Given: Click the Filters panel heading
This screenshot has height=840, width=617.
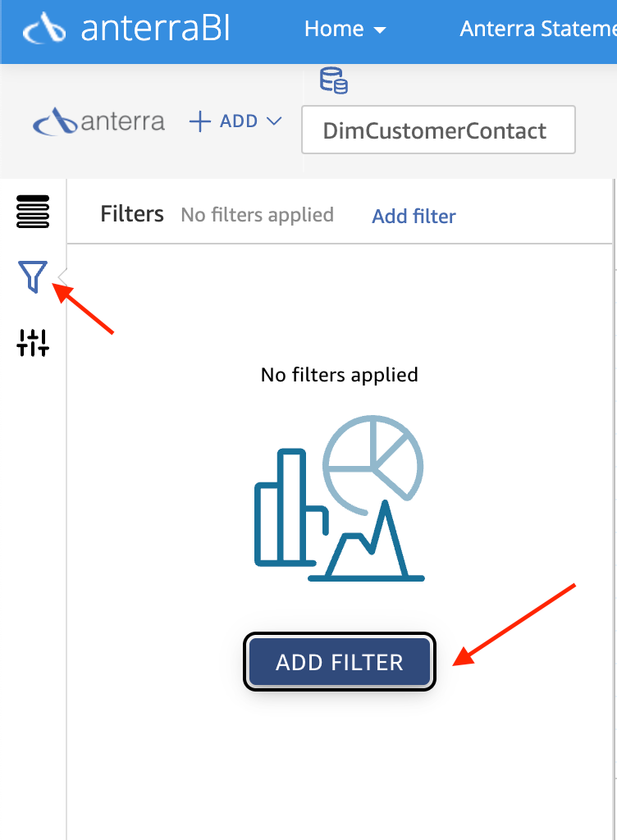Looking at the screenshot, I should (x=132, y=214).
